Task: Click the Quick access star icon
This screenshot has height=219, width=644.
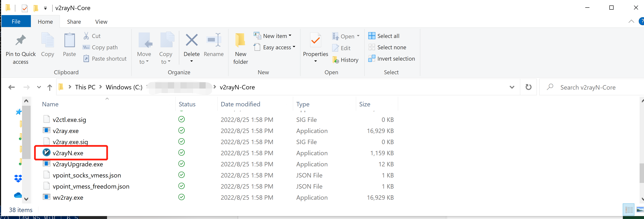Action: [x=18, y=112]
